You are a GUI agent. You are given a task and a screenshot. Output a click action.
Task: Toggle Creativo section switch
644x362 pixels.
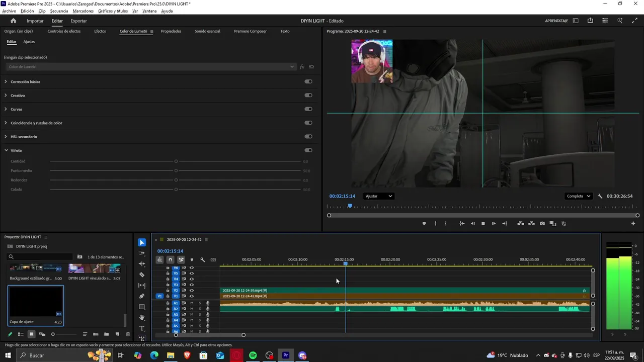(308, 95)
